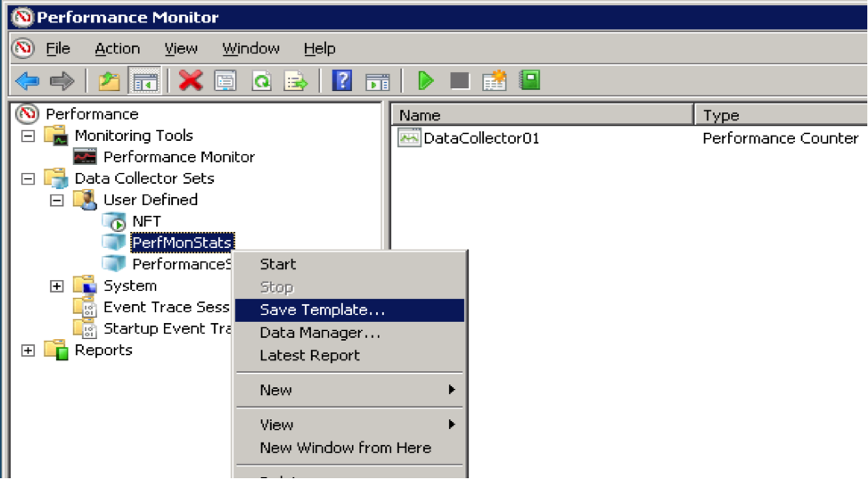Click the Help question mark toolbar icon
Image resolution: width=868 pixels, height=479 pixels.
[x=341, y=81]
